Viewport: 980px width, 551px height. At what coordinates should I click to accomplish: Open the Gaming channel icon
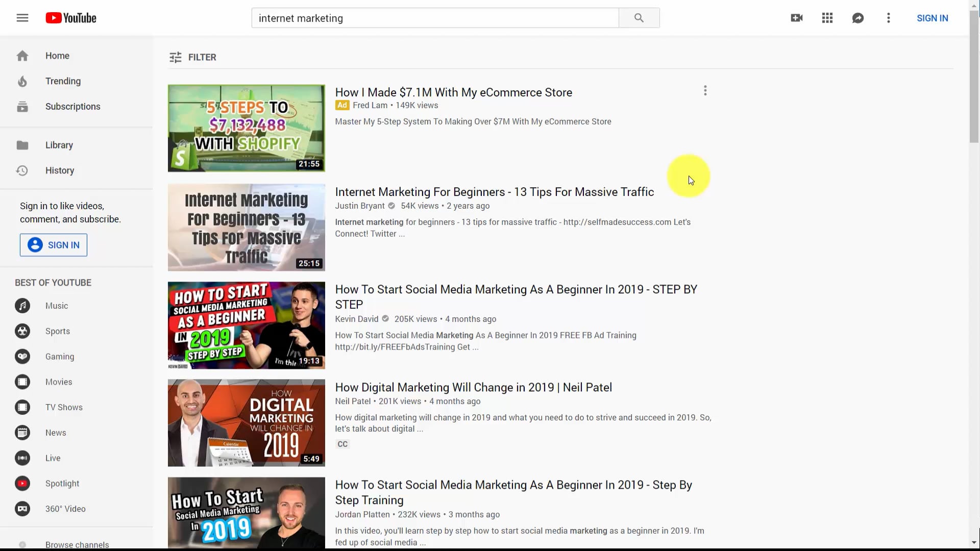(x=22, y=357)
